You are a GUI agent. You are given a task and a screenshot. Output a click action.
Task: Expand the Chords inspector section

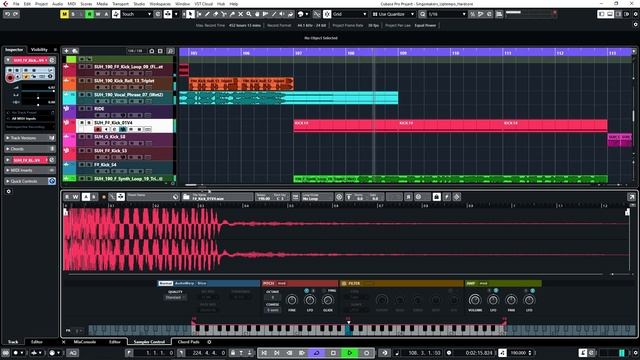[x=30, y=149]
